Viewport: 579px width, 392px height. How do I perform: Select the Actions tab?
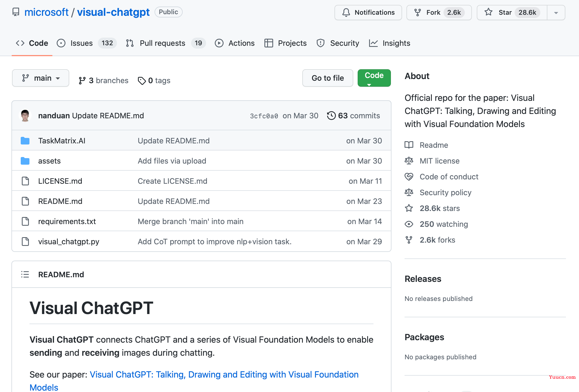242,43
